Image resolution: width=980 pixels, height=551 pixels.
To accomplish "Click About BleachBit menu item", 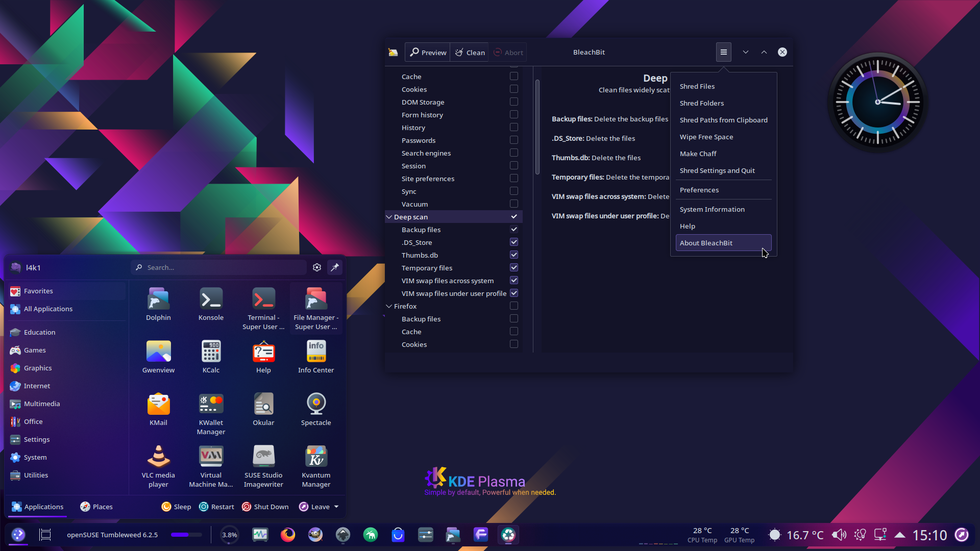I will 723,243.
